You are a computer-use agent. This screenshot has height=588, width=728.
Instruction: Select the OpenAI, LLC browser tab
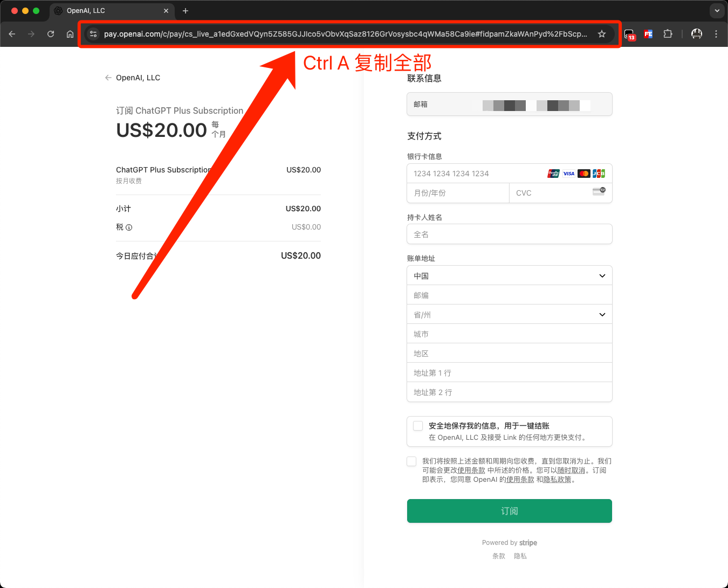pos(112,11)
